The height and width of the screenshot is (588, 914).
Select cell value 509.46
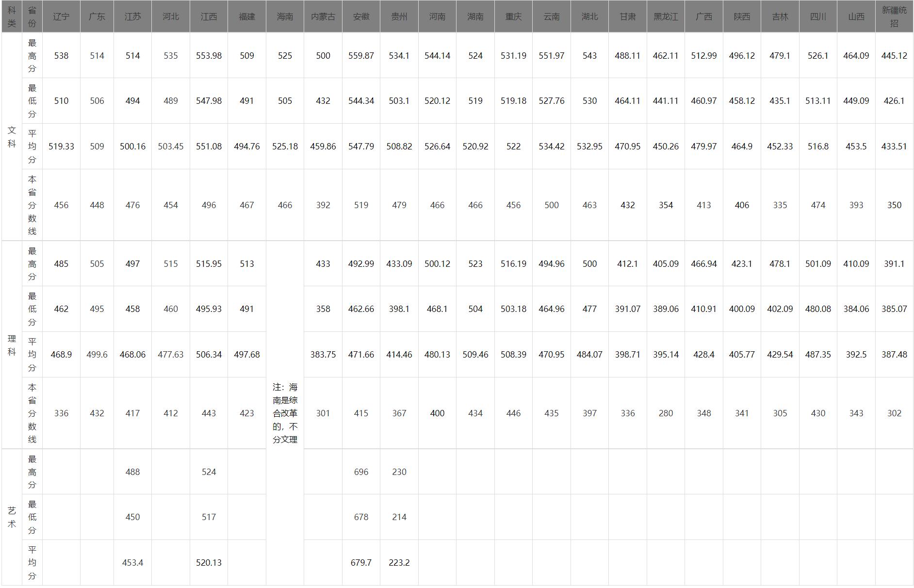click(x=475, y=355)
